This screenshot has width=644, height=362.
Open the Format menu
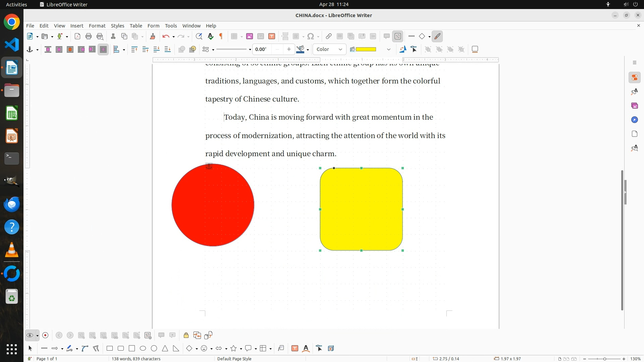pos(97,25)
